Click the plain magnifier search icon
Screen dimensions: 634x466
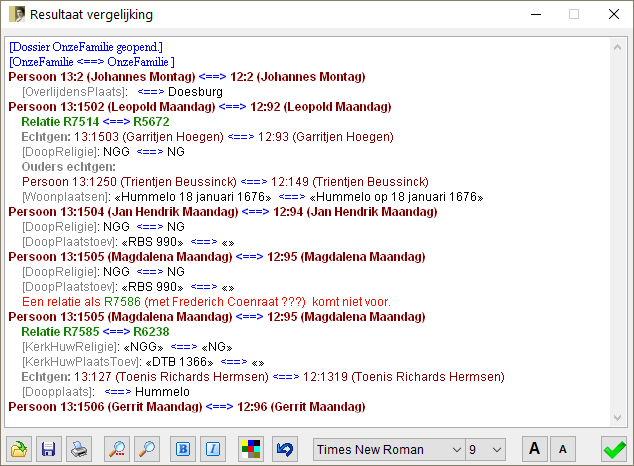coord(147,449)
